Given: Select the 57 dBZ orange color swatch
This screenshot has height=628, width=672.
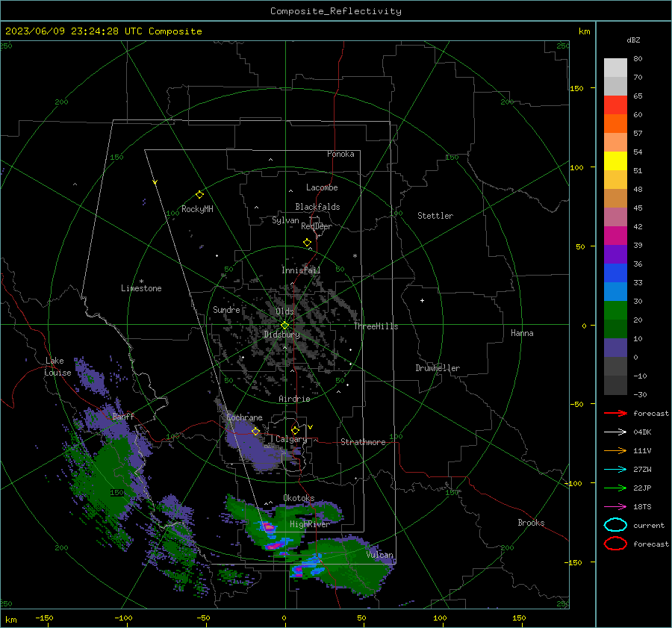Looking at the screenshot, I should click(615, 123).
